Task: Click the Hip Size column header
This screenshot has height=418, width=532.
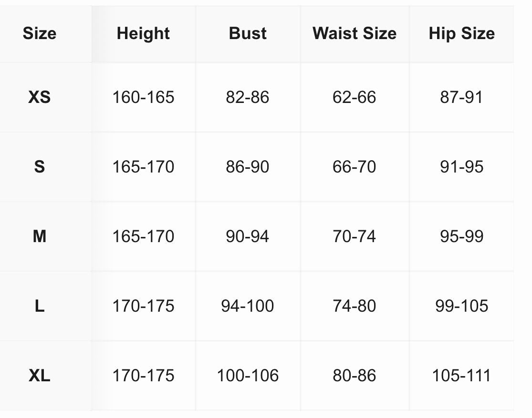Action: [462, 33]
